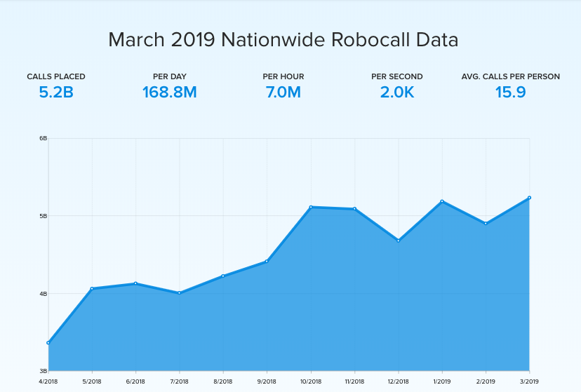Click the 10/2018 x-axis label

tap(311, 381)
